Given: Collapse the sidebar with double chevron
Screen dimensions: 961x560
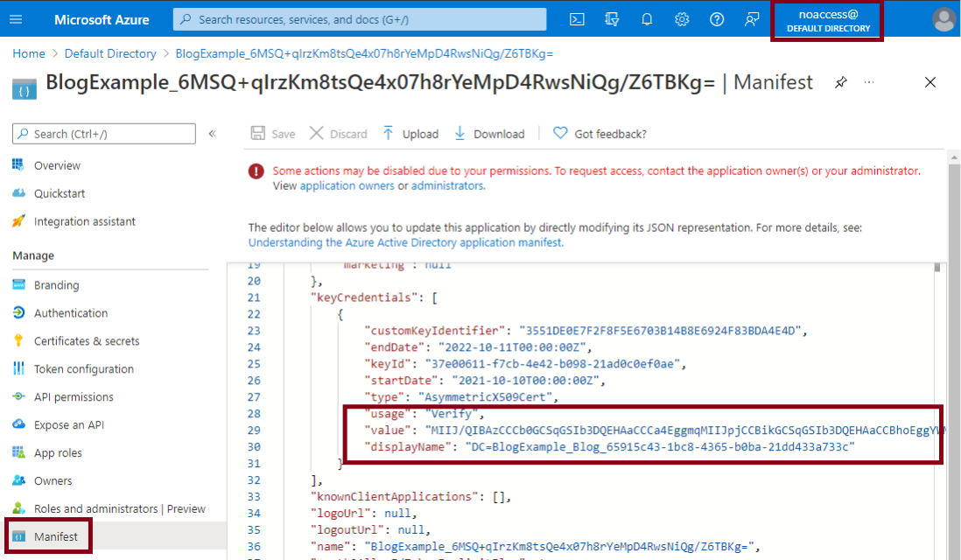Looking at the screenshot, I should (212, 134).
